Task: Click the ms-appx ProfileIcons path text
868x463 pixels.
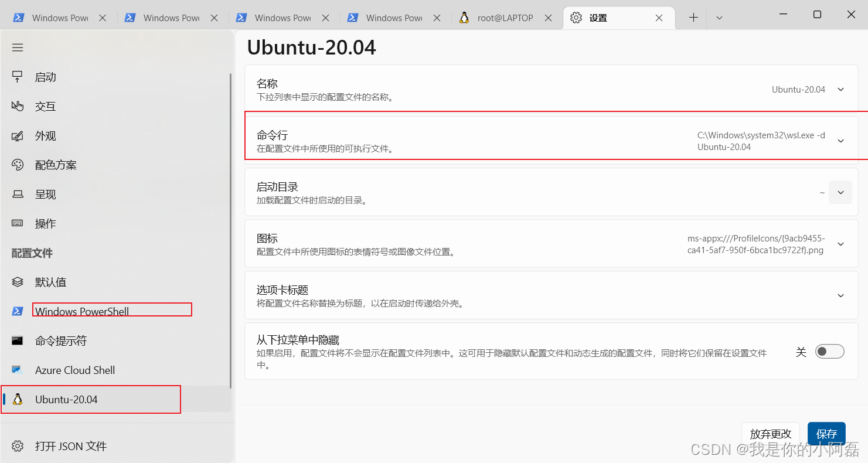Action: [756, 244]
